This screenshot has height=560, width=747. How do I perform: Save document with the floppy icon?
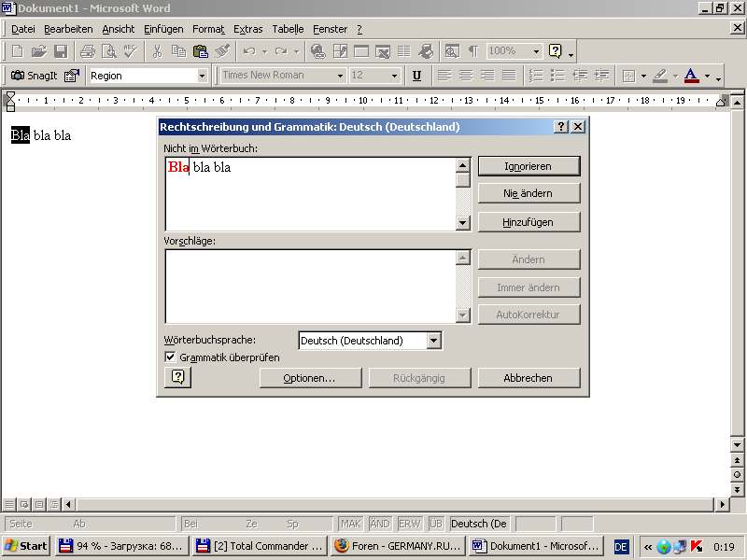(x=61, y=51)
